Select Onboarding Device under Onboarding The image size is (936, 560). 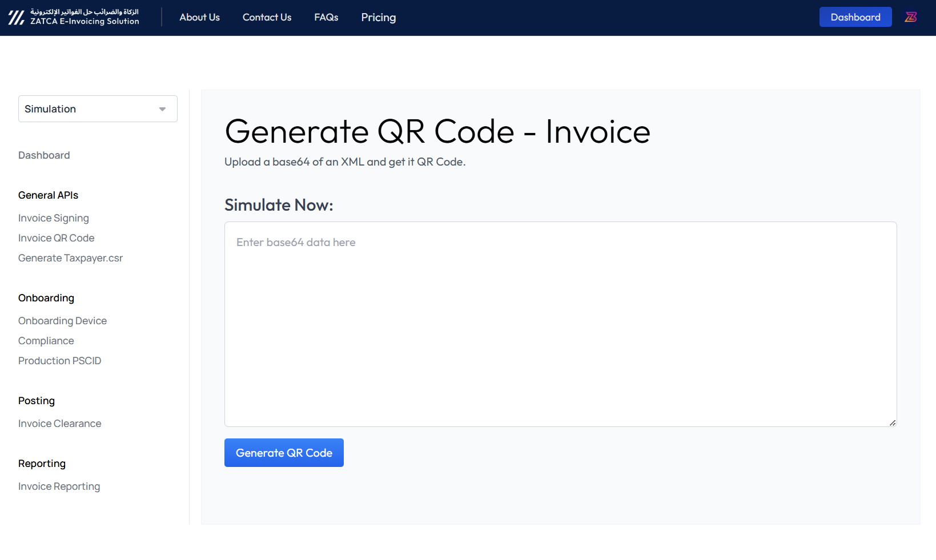pyautogui.click(x=62, y=320)
